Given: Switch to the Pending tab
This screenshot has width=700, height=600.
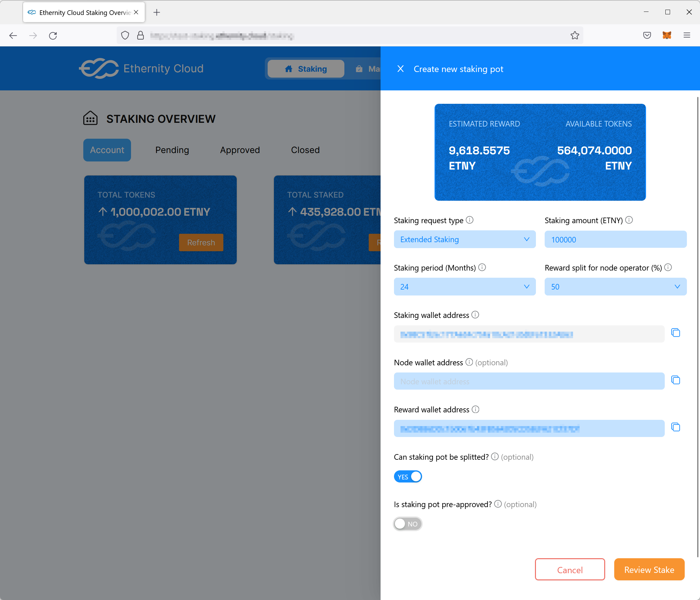Looking at the screenshot, I should coord(172,150).
